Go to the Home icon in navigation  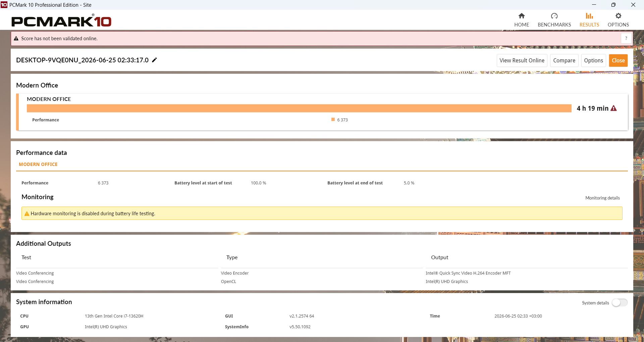pos(522,16)
